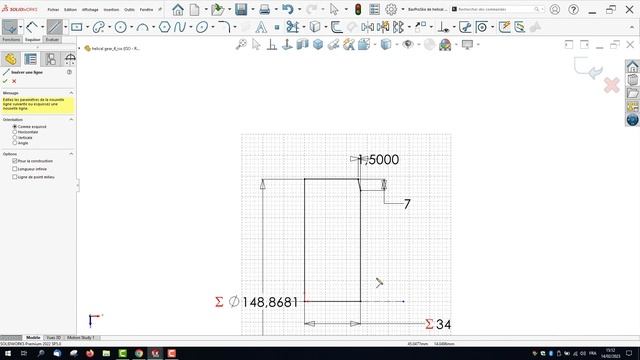Select the 148,8681 diameter dimension
640x360 pixels.
[x=270, y=302]
